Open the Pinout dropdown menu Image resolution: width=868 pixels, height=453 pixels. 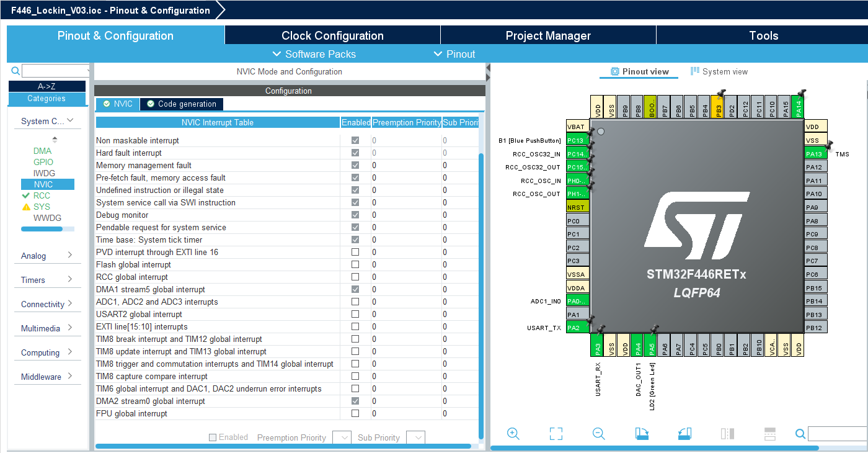[454, 54]
